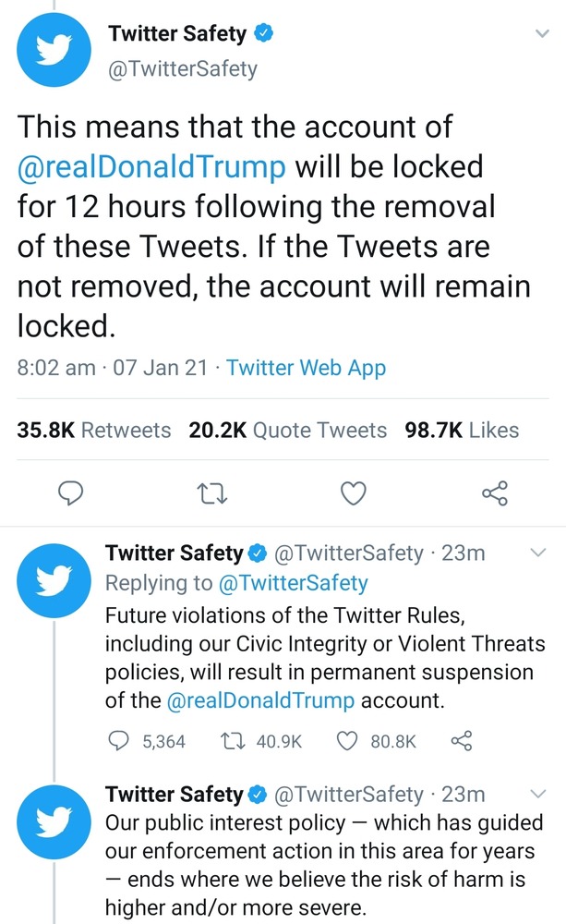
Task: Like the main tweet with heart icon
Action: pos(354,493)
